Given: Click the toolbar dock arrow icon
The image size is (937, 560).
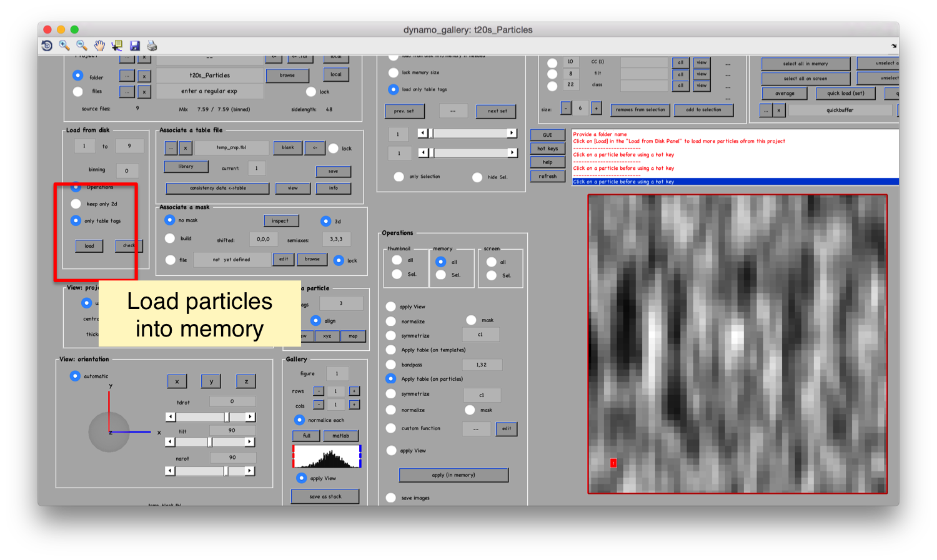Looking at the screenshot, I should (895, 46).
